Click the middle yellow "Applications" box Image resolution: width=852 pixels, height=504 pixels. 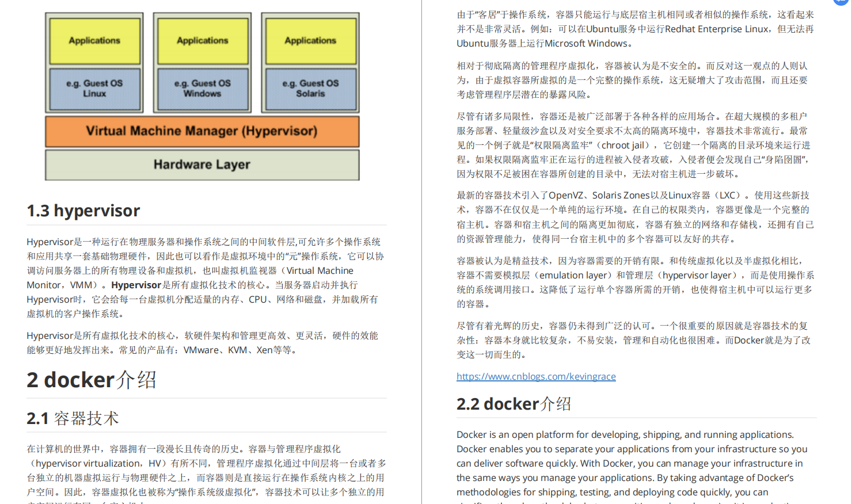tap(202, 40)
